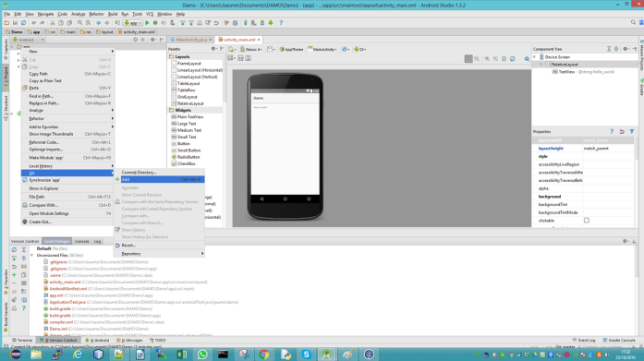The image size is (644, 361).
Task: Click Show in Explorer menu entry
Action: click(x=67, y=188)
